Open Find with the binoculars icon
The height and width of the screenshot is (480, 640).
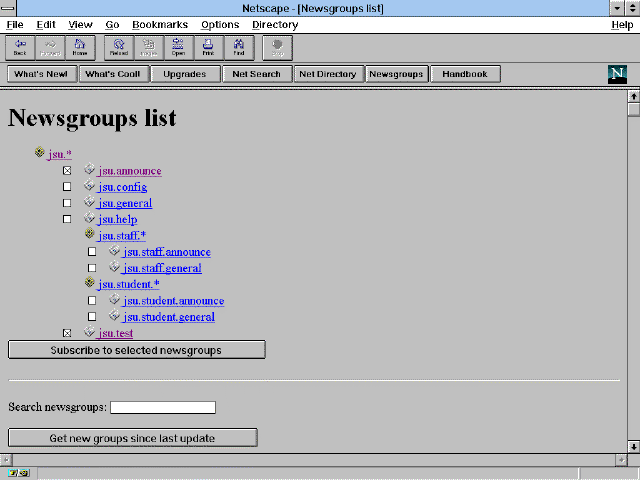(x=239, y=48)
